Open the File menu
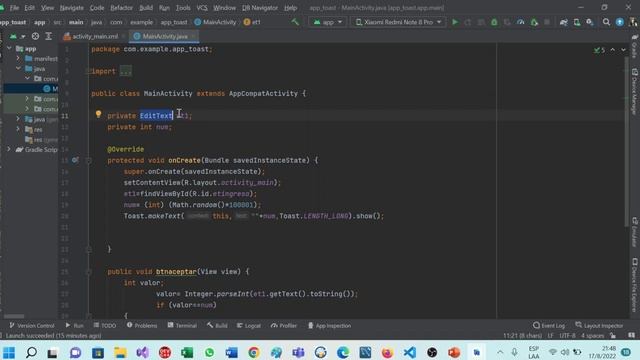The height and width of the screenshot is (360, 640). coord(14,8)
